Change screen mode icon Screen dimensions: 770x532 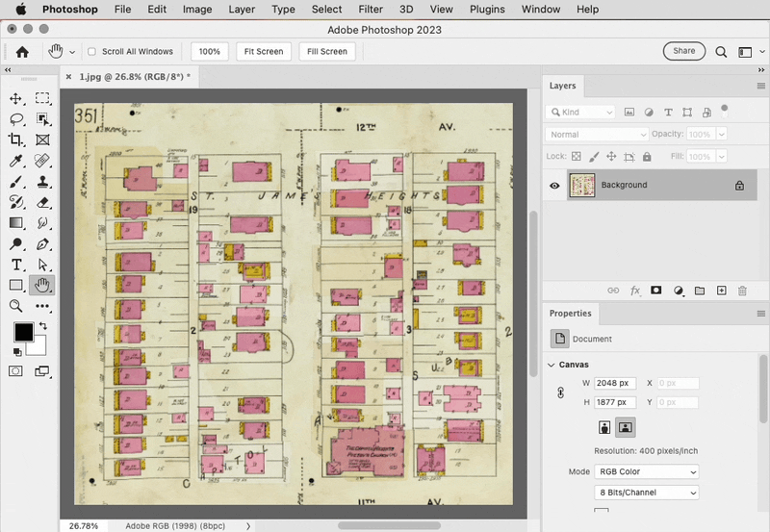(42, 371)
